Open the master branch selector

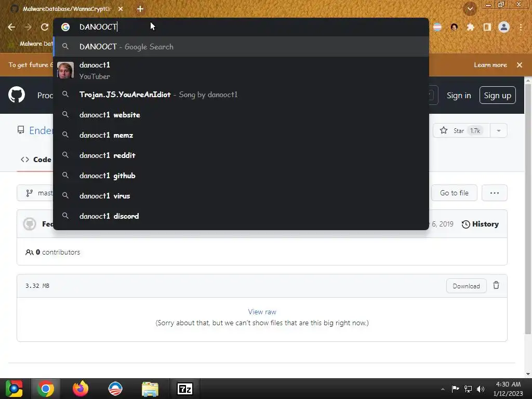coord(35,193)
